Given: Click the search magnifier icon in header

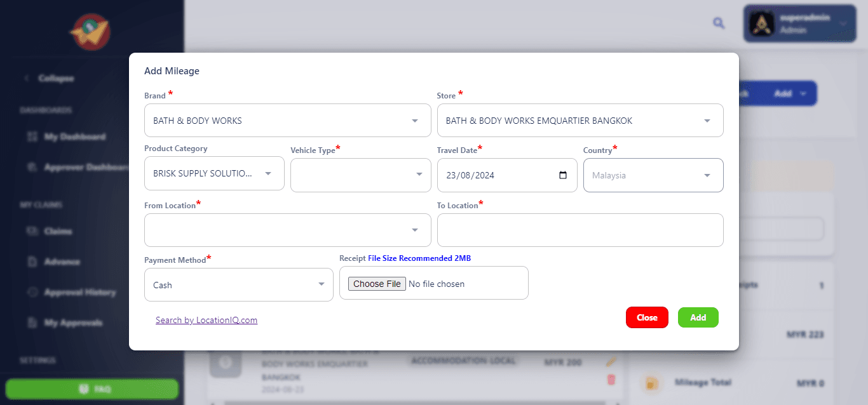Looking at the screenshot, I should (x=719, y=23).
